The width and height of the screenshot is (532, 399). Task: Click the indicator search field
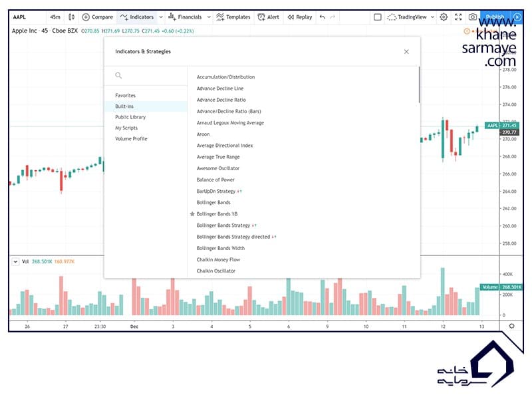tap(146, 75)
